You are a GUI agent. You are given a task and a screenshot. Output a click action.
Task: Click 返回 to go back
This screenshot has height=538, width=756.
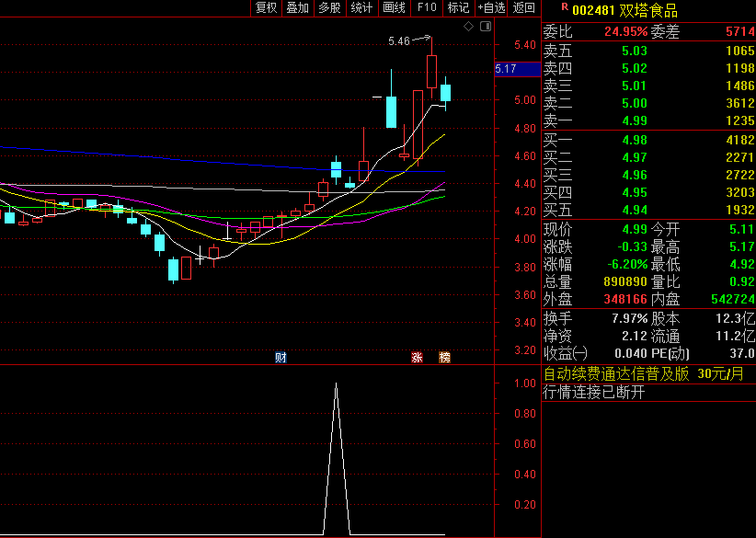pyautogui.click(x=524, y=8)
